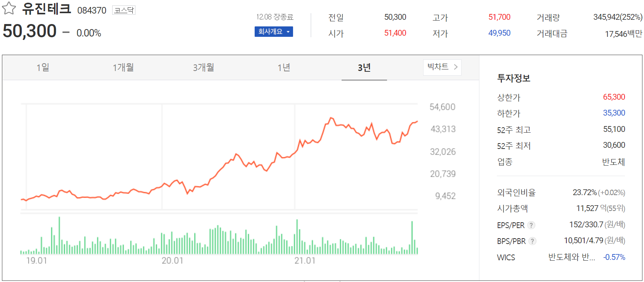Screen dimensions: 644x282
Task: Click EPS/PER value 152/330.7
Action: 586,225
